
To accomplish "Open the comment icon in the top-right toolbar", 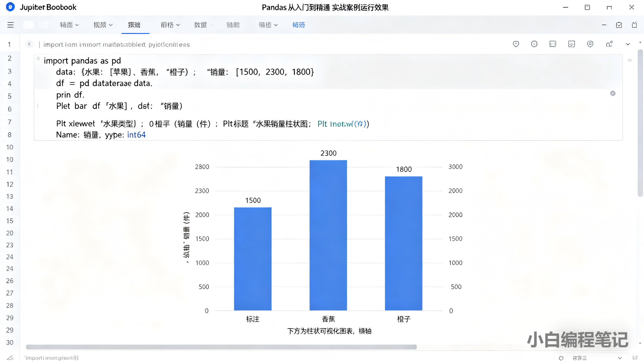I will tap(553, 44).
